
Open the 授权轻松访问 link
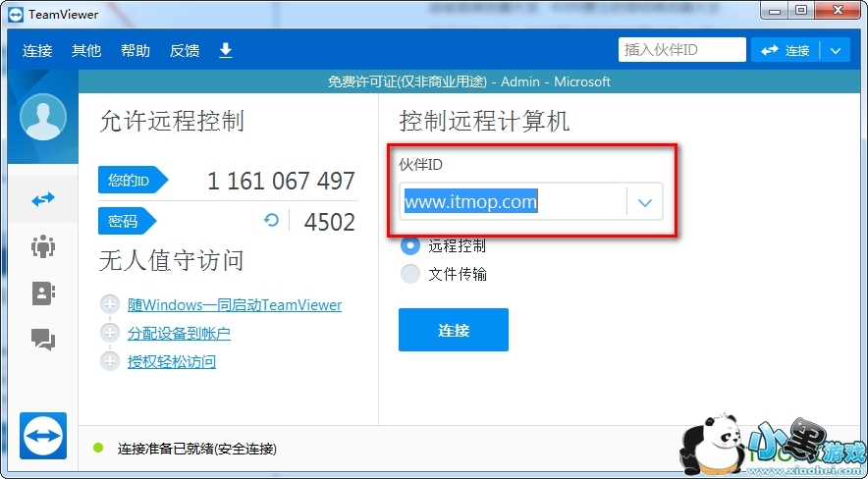[172, 362]
